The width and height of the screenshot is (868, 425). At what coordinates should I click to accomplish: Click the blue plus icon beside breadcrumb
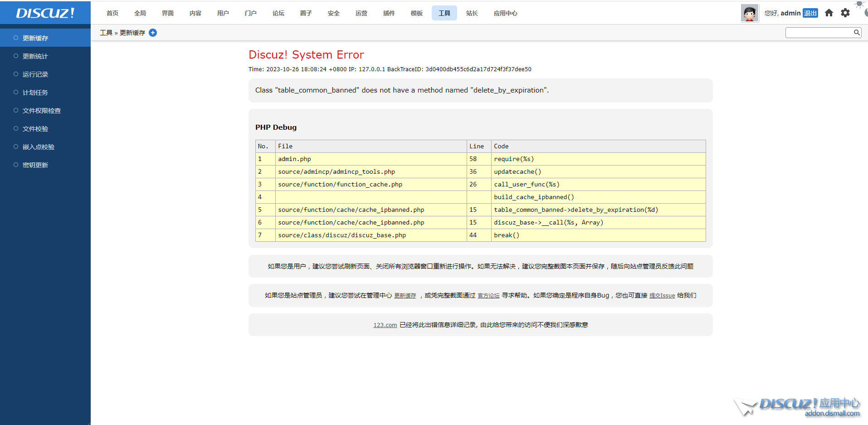tap(153, 33)
